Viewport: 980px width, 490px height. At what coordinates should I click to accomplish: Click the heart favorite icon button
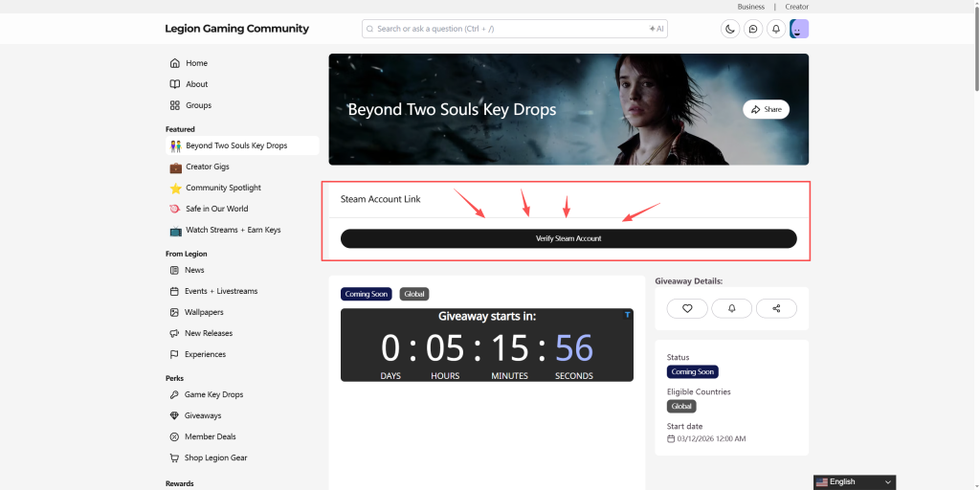[x=687, y=308]
